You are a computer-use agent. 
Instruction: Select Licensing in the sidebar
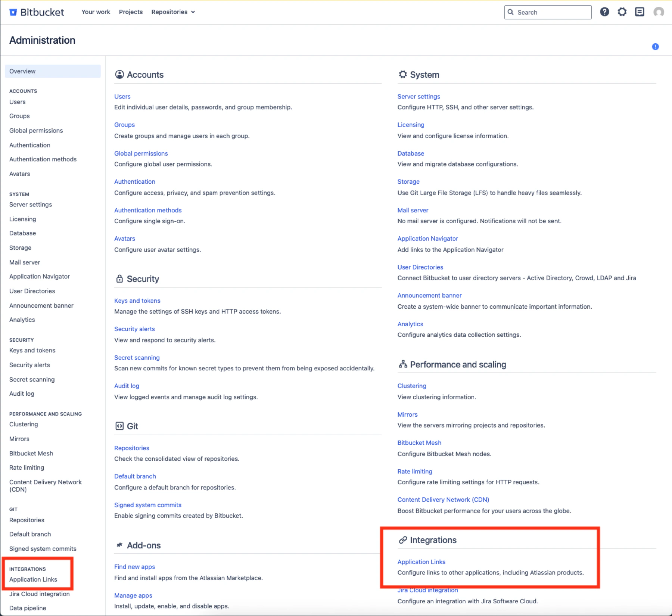tap(22, 219)
